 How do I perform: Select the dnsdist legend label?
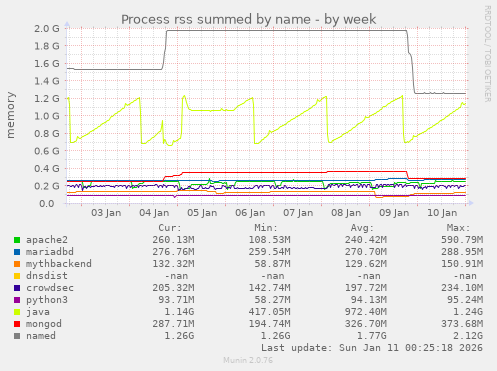47,276
